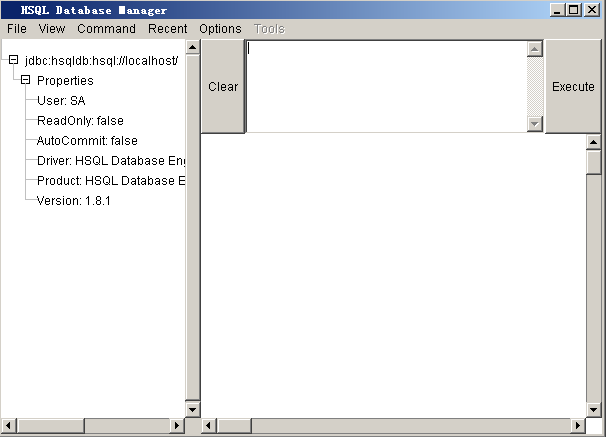The width and height of the screenshot is (607, 437).
Task: Select the jdbc:hsqldb:hsql://localhost/ connection item
Action: tap(101, 61)
